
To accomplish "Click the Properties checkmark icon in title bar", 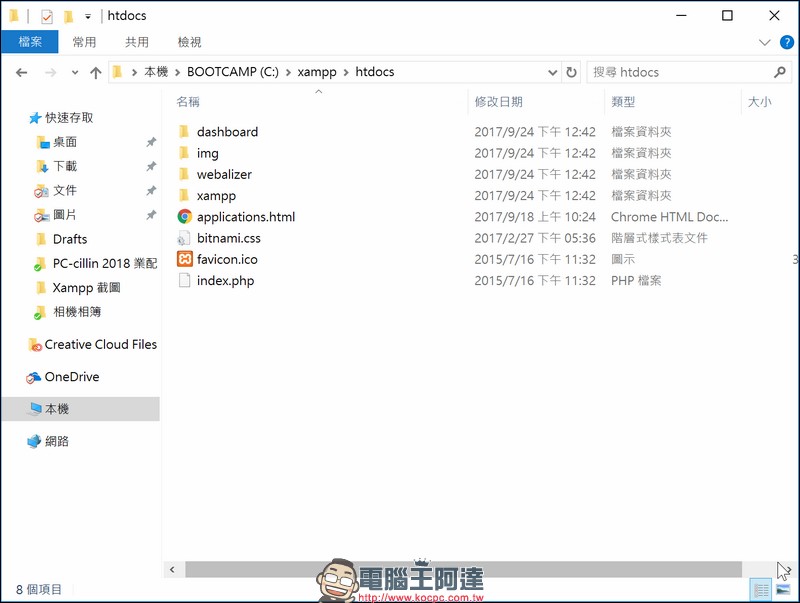I will tap(46, 17).
